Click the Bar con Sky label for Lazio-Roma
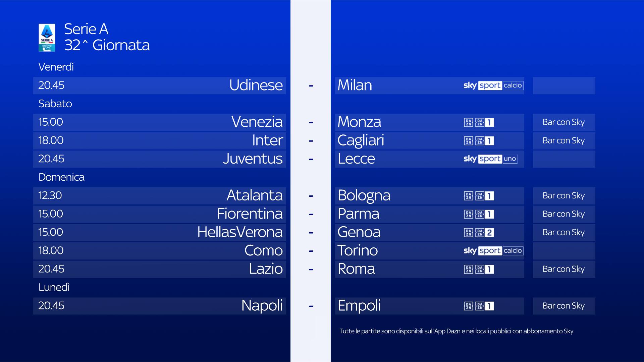Image resolution: width=644 pixels, height=362 pixels. [563, 269]
